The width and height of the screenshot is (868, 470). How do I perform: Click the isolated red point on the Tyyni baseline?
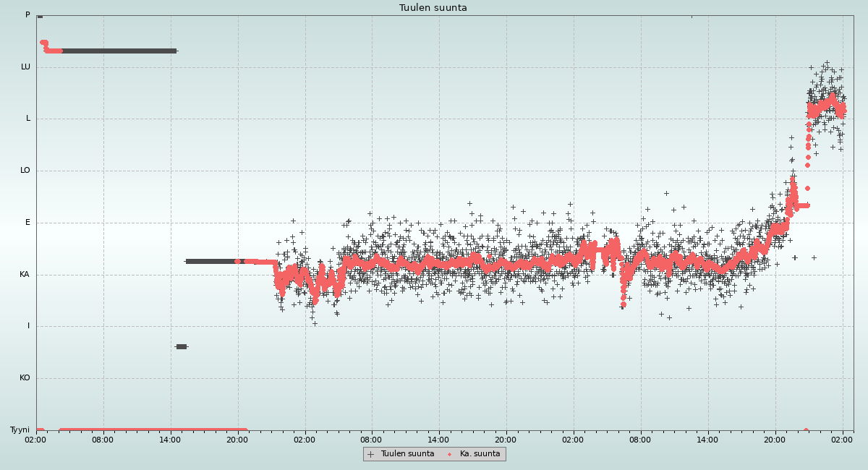coord(806,430)
